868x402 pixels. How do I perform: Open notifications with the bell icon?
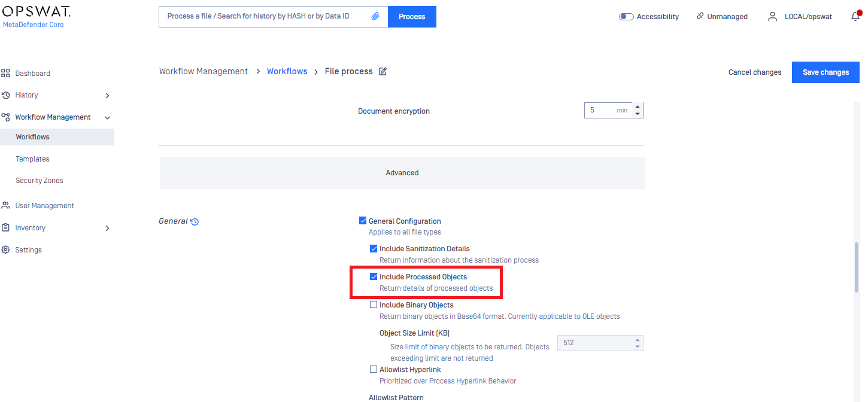pos(855,16)
